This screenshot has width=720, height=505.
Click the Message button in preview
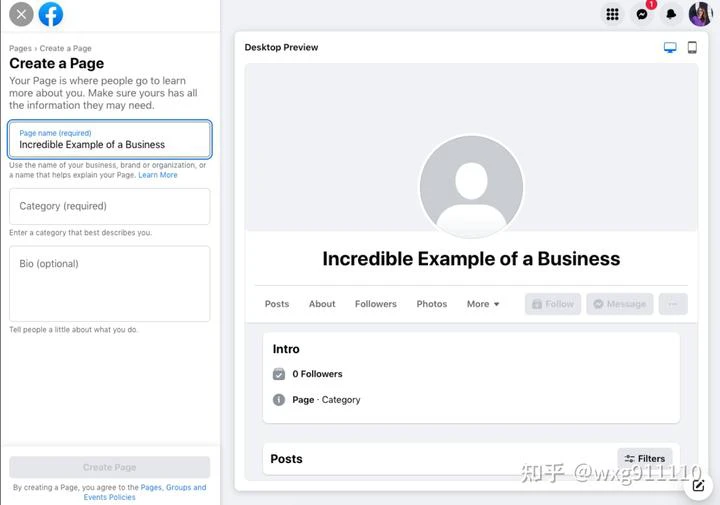[x=619, y=304]
